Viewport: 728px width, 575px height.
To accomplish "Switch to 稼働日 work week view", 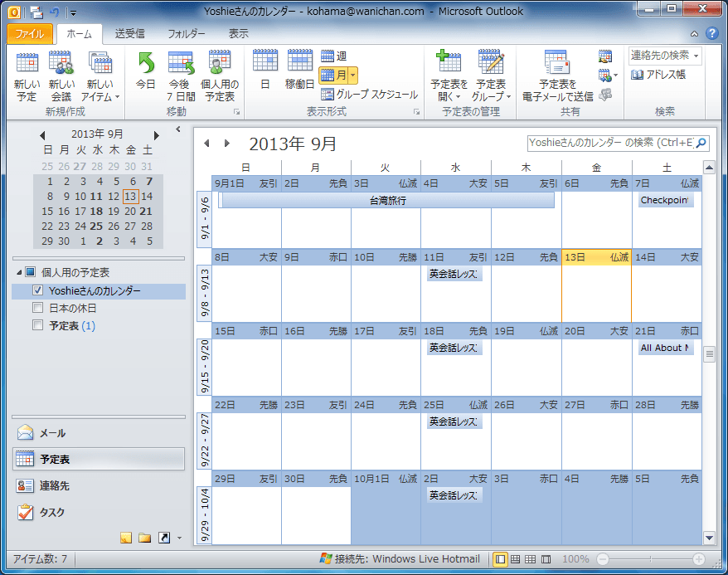I will pyautogui.click(x=300, y=71).
